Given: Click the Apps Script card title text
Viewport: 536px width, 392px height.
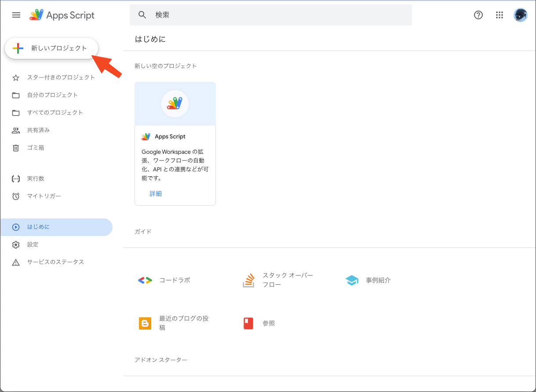Looking at the screenshot, I should click(170, 137).
